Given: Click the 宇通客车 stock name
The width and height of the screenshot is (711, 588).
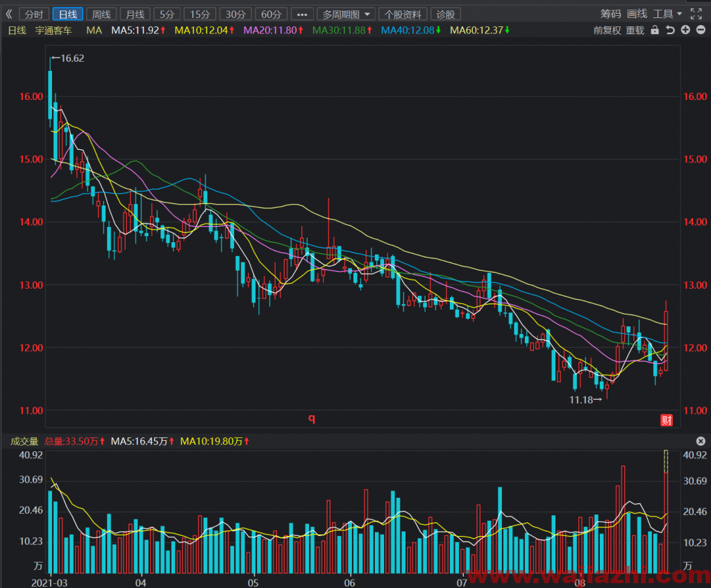Looking at the screenshot, I should pyautogui.click(x=53, y=31).
